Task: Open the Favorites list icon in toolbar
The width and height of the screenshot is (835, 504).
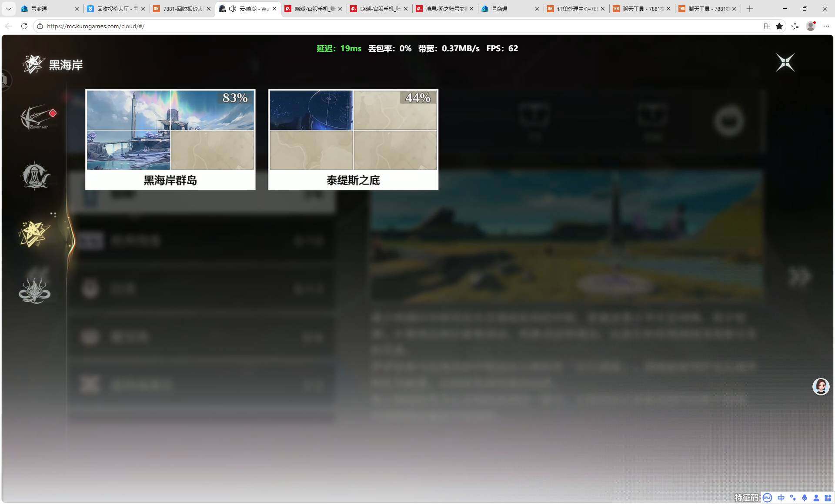Action: (795, 26)
